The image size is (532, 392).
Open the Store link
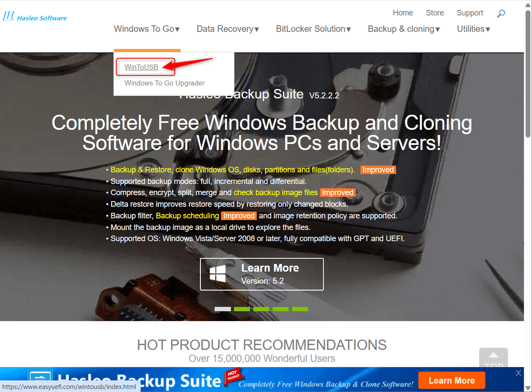click(x=435, y=13)
